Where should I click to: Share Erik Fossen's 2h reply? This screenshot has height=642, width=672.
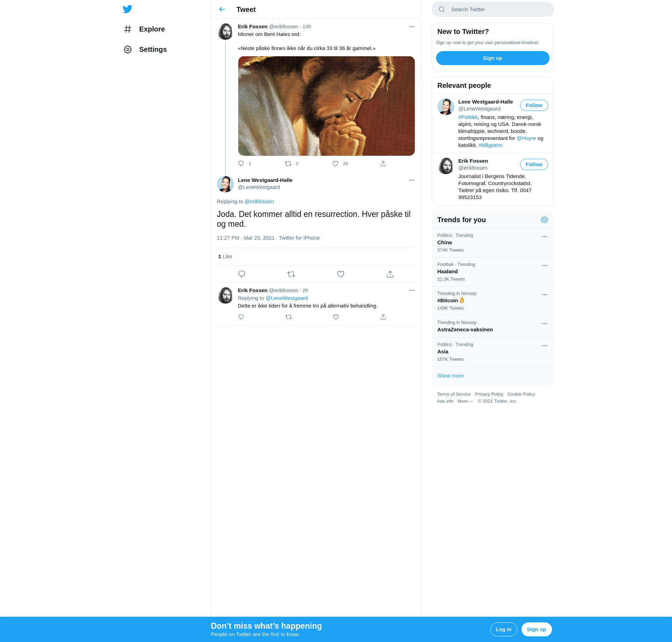(383, 317)
